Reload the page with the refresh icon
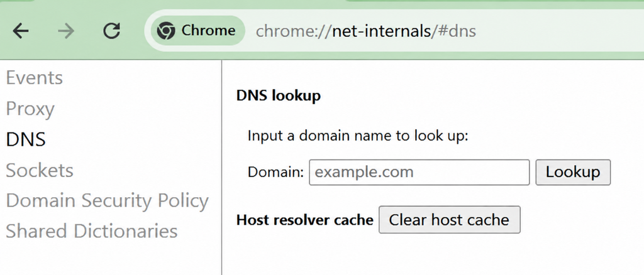The height and width of the screenshot is (275, 644). pos(111,31)
